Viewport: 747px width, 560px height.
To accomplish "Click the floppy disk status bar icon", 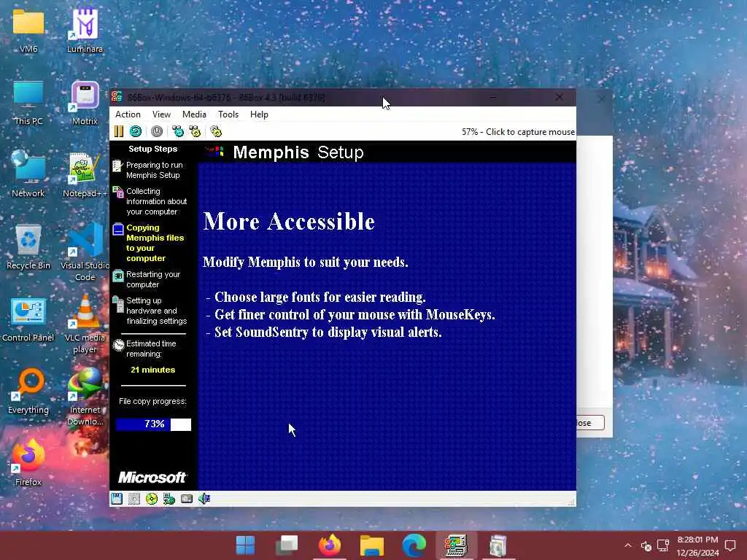I will pos(117,499).
